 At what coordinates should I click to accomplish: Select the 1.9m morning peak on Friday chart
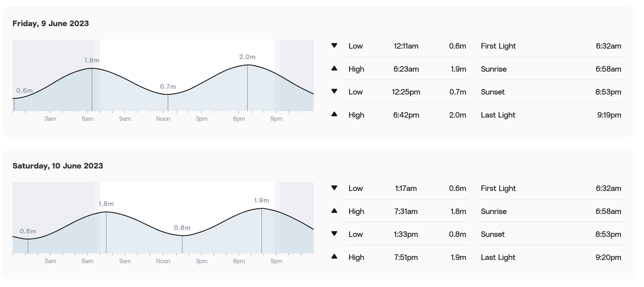[x=92, y=60]
